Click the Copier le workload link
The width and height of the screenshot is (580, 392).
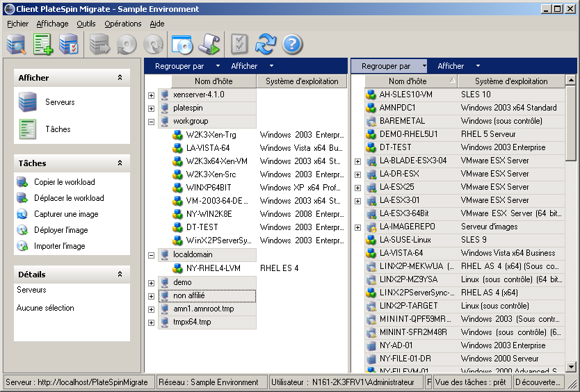(65, 182)
